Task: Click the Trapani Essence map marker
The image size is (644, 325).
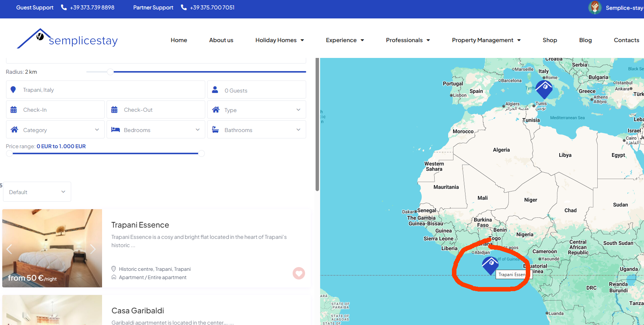Action: pyautogui.click(x=490, y=265)
